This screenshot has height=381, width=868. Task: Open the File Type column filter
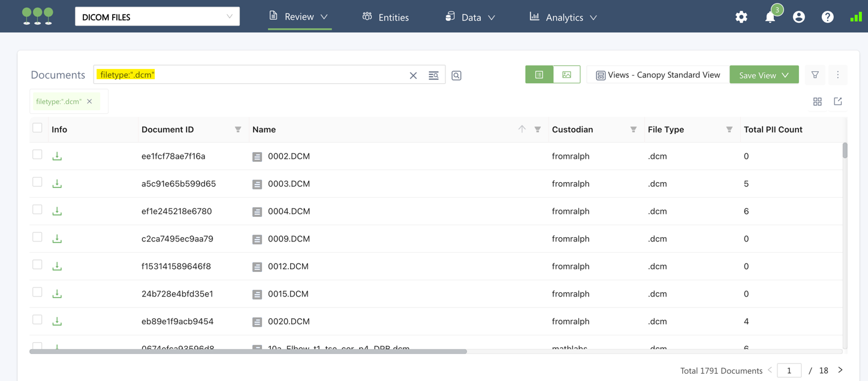tap(729, 129)
